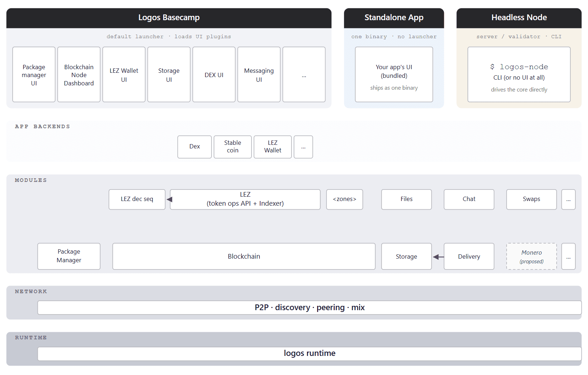Select the zones module box
This screenshot has width=588, height=375.
pyautogui.click(x=344, y=199)
